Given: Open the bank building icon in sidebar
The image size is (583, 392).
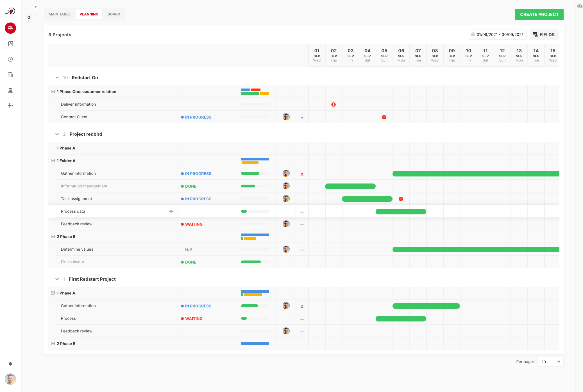Looking at the screenshot, I should pos(10,90).
